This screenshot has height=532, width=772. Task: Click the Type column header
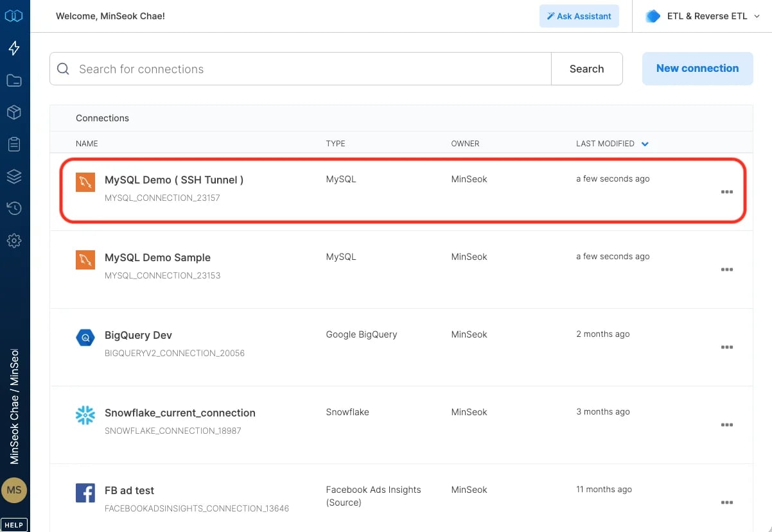[x=335, y=144]
